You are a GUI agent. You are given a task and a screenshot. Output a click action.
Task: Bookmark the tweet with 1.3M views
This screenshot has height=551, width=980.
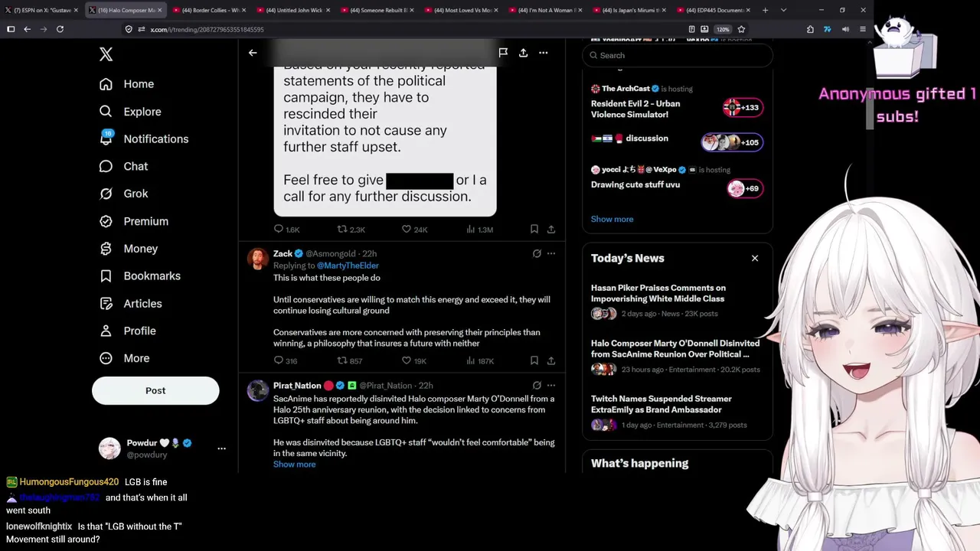click(534, 230)
